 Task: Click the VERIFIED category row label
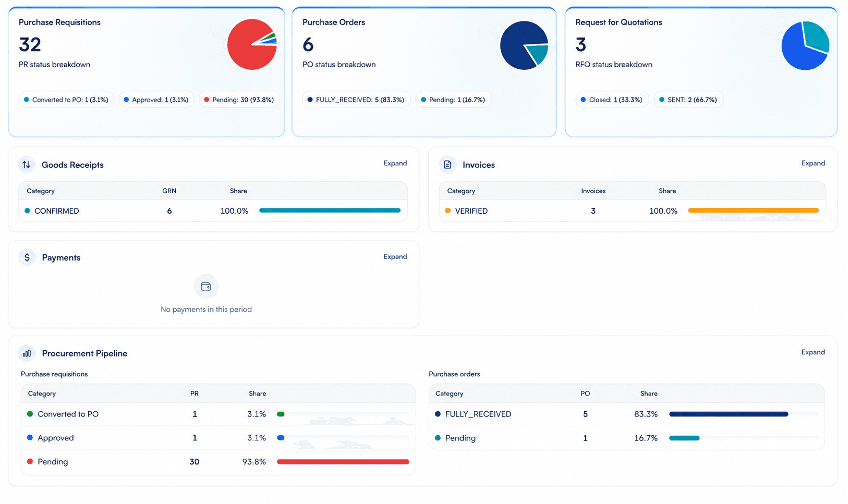[471, 211]
